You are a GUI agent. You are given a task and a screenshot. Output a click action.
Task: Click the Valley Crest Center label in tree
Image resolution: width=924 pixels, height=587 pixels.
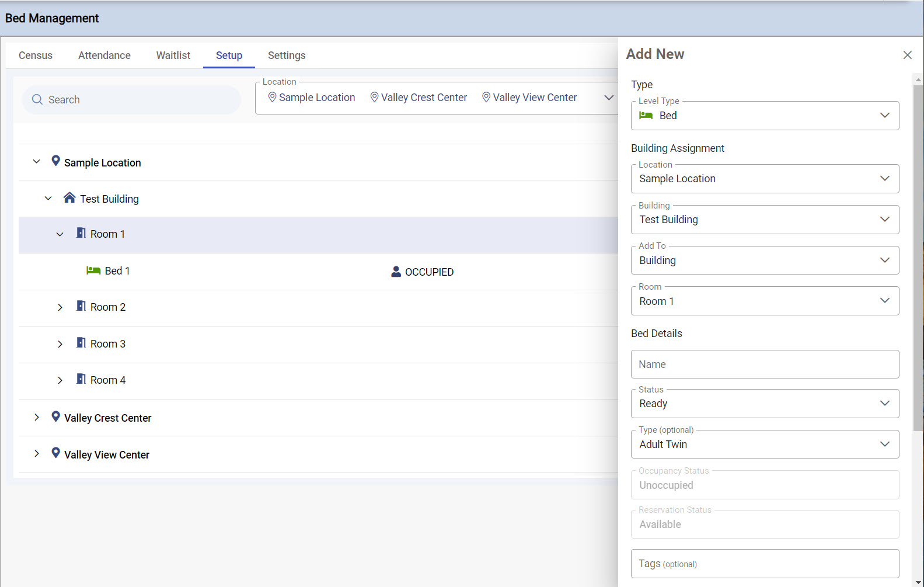(108, 418)
